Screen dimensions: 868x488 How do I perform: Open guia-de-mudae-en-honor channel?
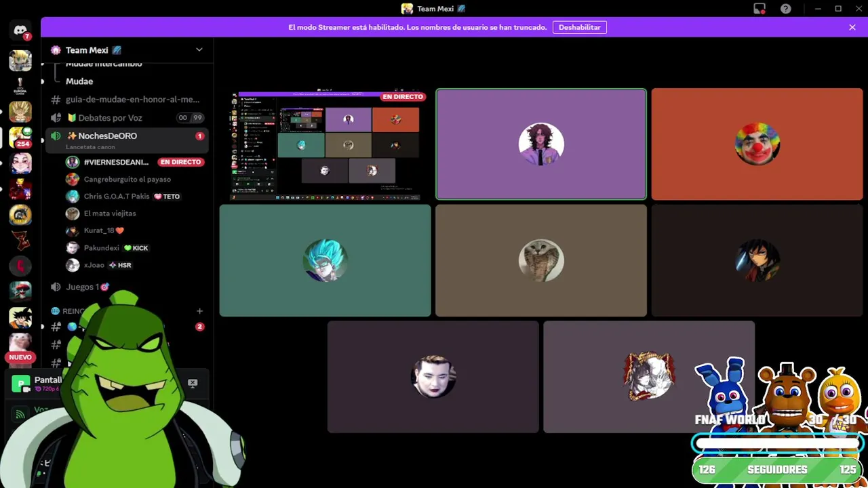click(132, 100)
